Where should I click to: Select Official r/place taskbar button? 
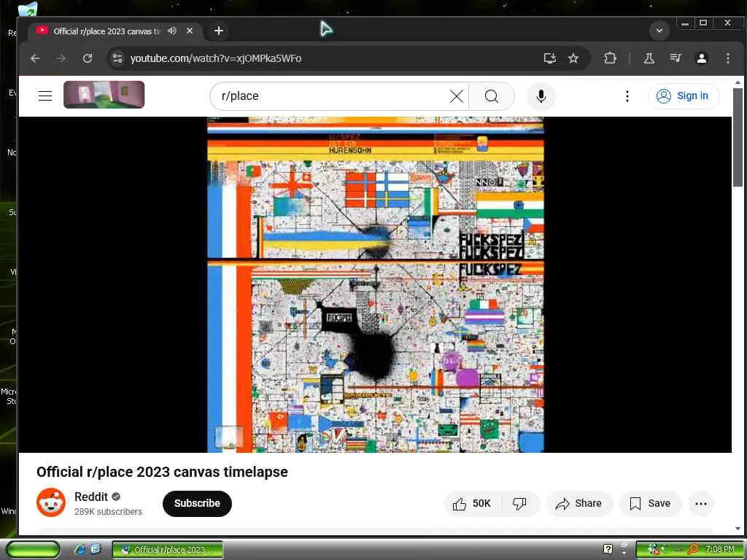[168, 550]
